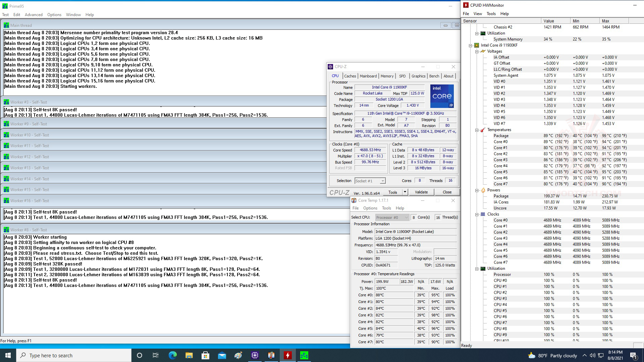
Task: Click the Intel Core i9 logo in CPU-Z
Action: click(x=442, y=96)
